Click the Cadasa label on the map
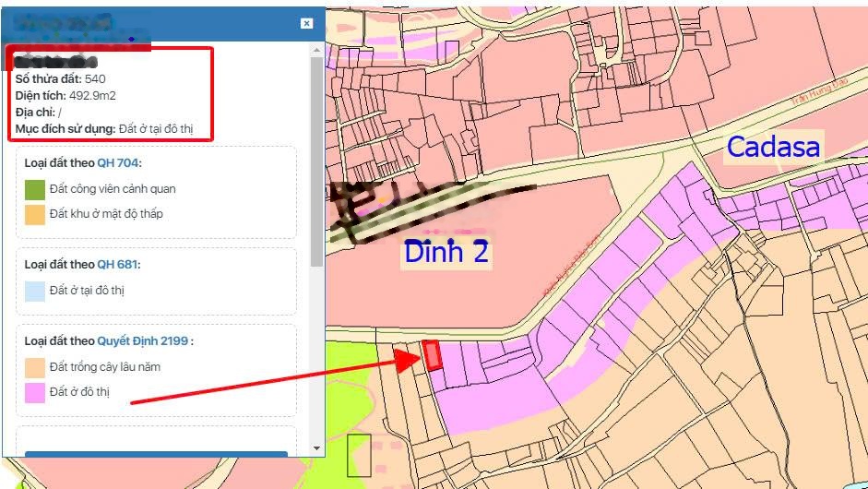Image resolution: width=868 pixels, height=489 pixels. click(x=772, y=147)
